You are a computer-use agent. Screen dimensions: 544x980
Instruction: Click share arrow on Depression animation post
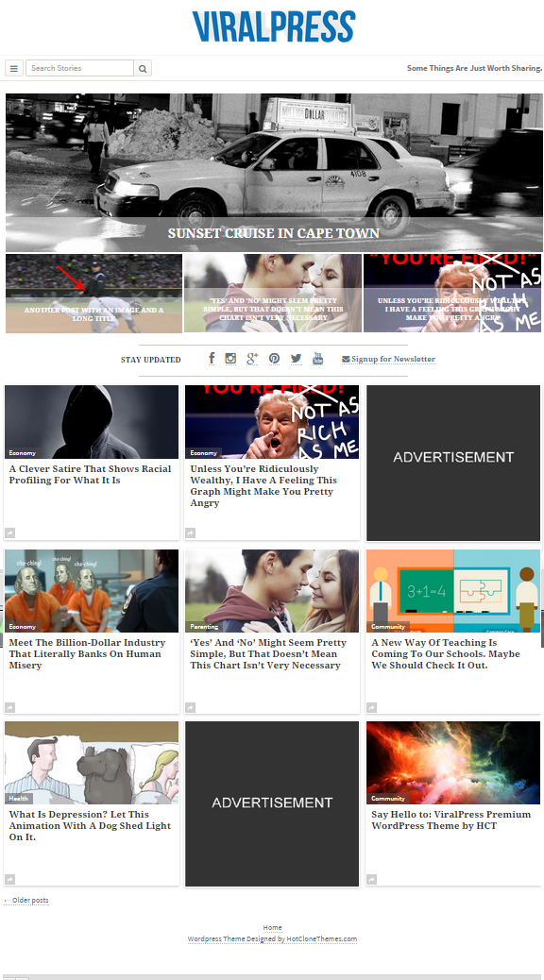click(10, 879)
